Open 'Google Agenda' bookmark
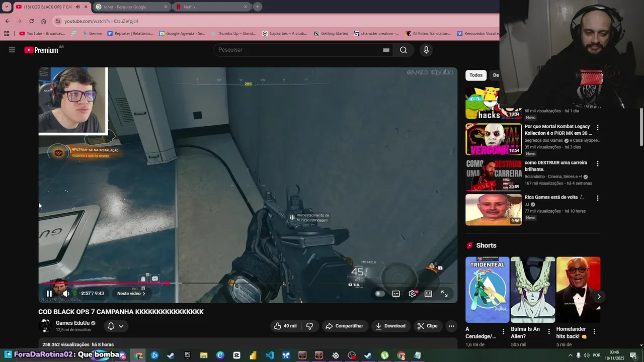 pos(182,34)
